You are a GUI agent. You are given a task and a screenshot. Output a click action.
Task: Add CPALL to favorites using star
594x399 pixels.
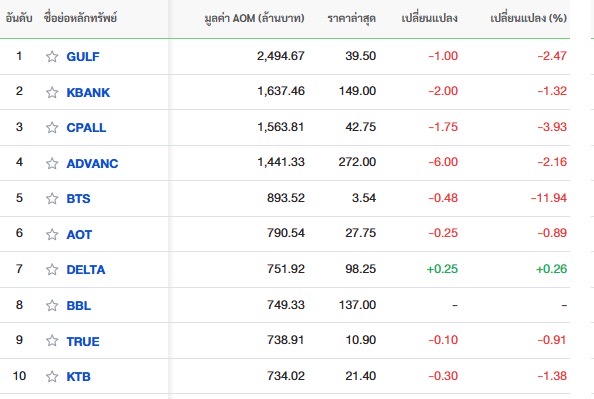point(52,127)
